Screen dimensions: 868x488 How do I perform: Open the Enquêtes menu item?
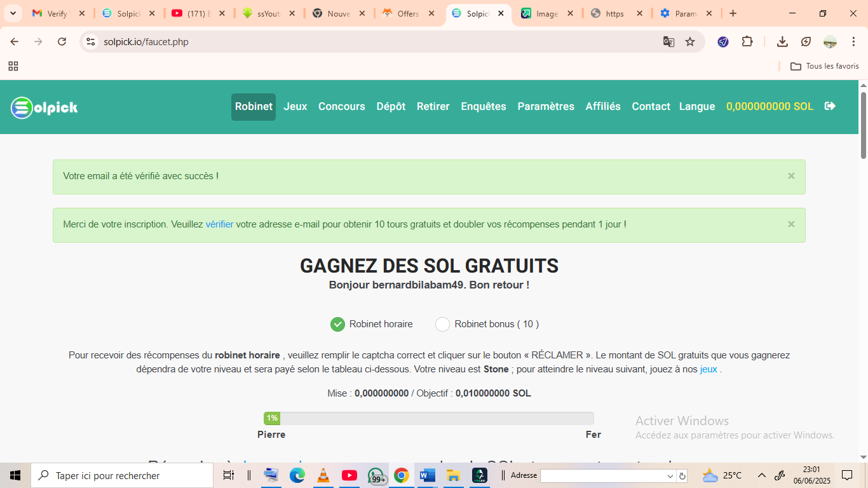(x=484, y=107)
